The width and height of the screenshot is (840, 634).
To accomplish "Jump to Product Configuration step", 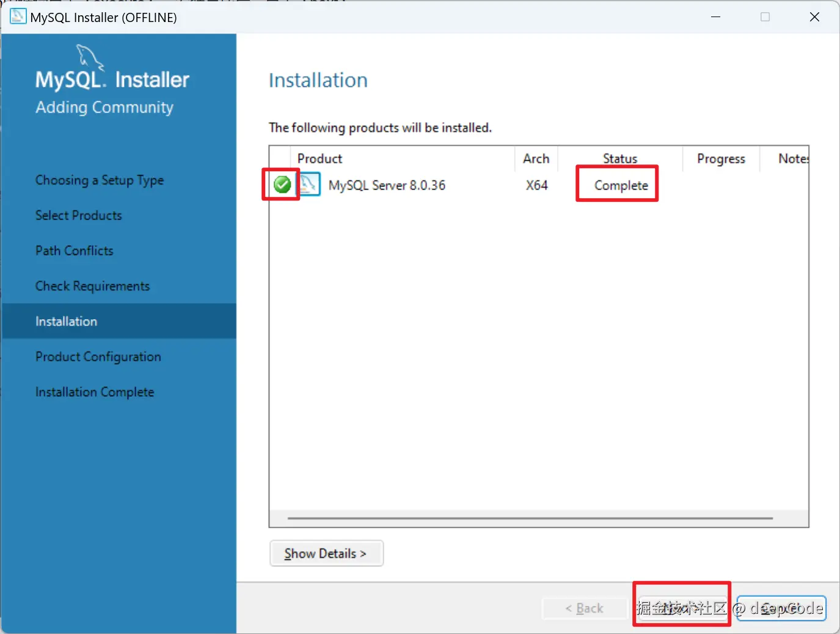I will pos(98,356).
